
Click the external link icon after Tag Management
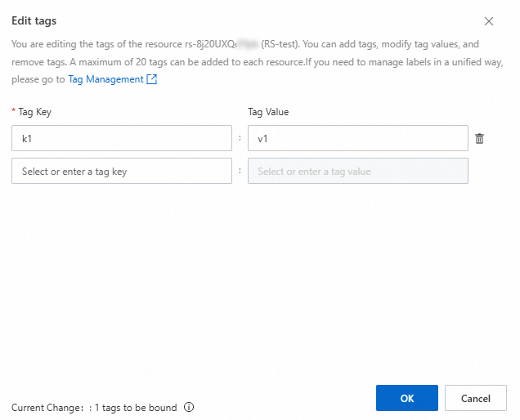[151, 80]
